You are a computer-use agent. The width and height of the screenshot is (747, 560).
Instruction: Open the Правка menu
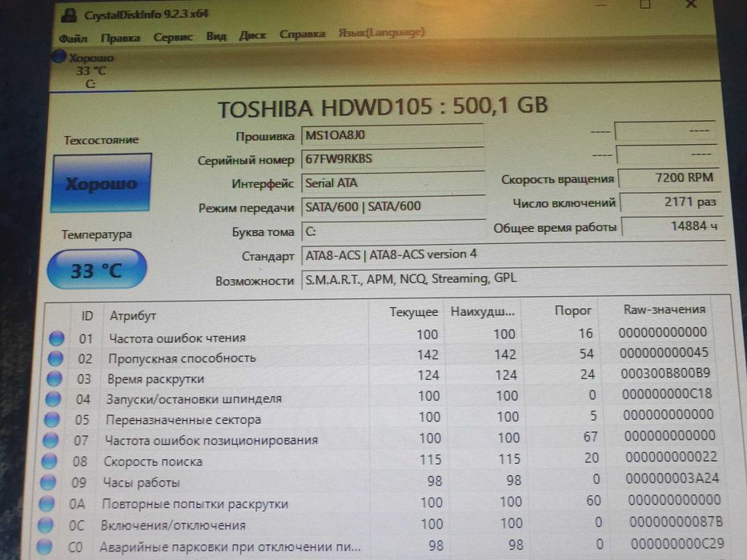pos(120,38)
